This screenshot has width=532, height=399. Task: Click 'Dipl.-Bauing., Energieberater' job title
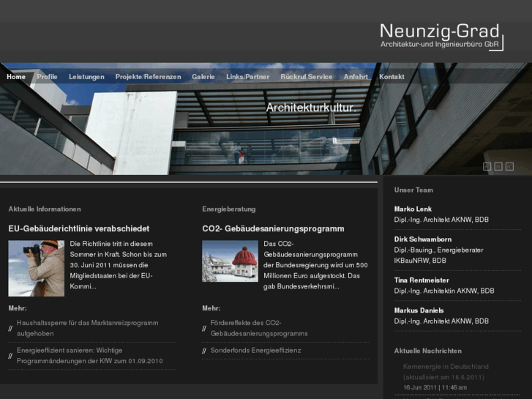pyautogui.click(x=438, y=250)
